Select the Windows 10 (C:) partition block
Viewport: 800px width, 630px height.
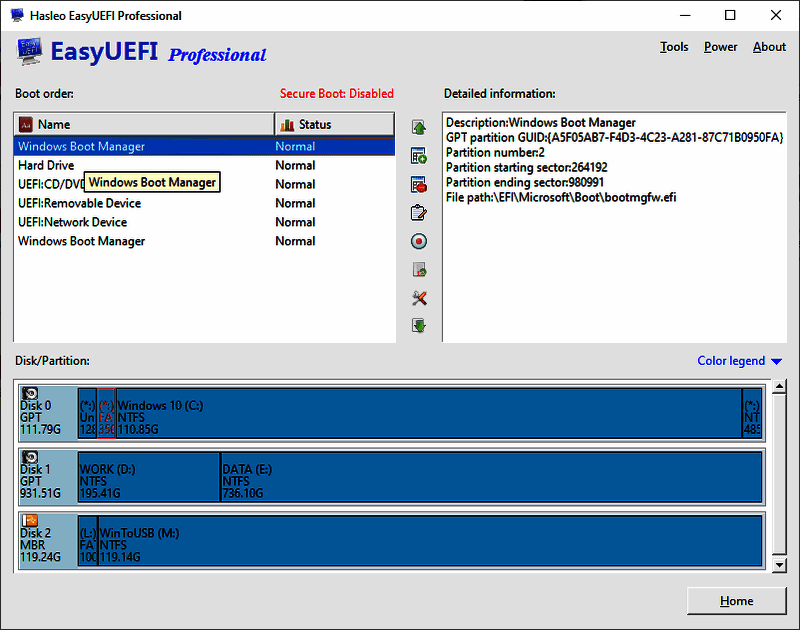coord(428,417)
